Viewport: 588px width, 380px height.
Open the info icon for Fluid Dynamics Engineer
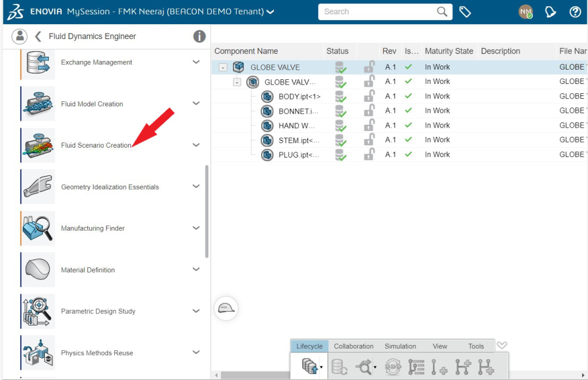pos(199,36)
